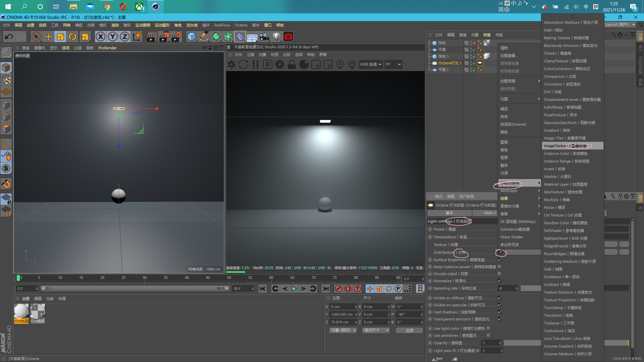Open Octane Live Viewer settings gear

pos(280,65)
